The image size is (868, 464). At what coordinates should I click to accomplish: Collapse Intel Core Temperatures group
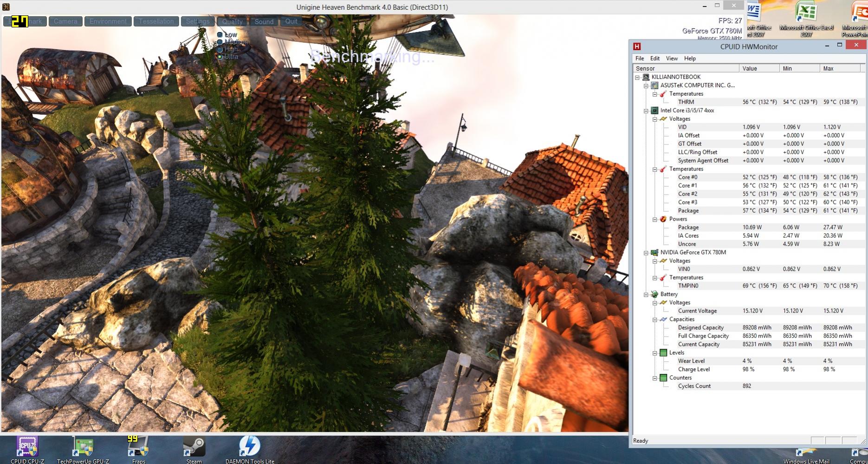[655, 170]
